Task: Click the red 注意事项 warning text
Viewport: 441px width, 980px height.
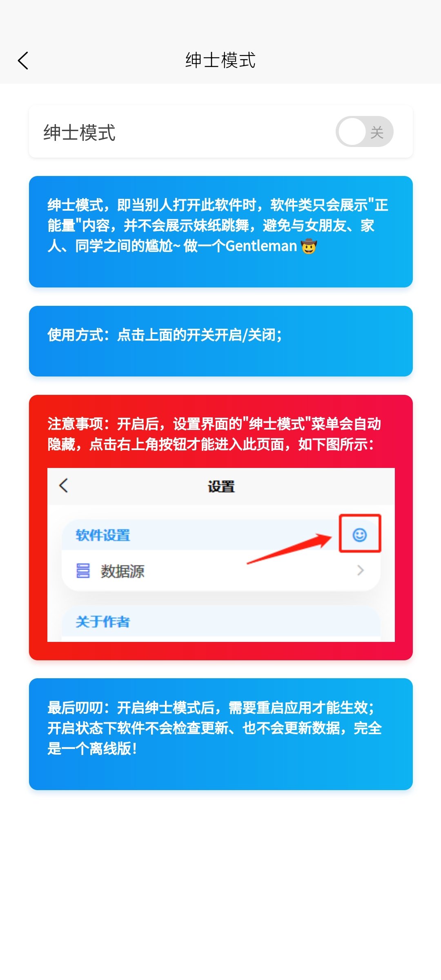Action: point(214,434)
